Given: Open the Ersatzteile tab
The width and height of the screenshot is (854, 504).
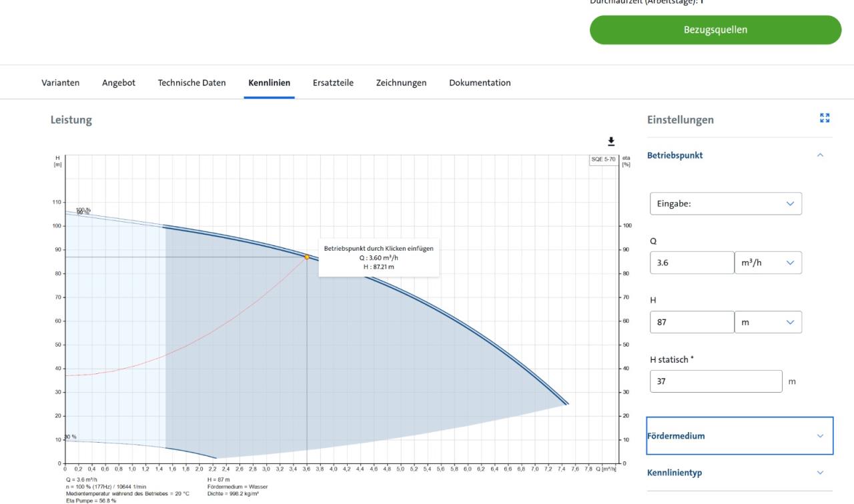Looking at the screenshot, I should click(x=333, y=83).
